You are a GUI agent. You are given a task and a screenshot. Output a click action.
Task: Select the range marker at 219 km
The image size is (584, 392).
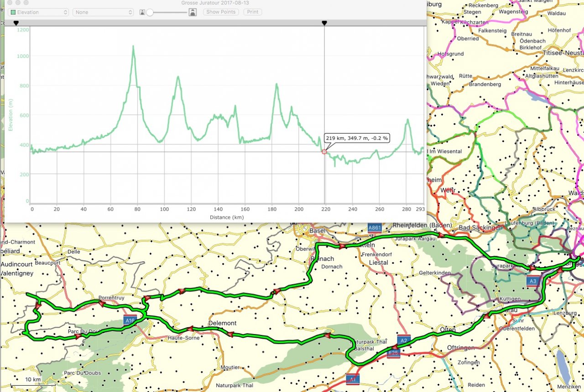pos(324,23)
